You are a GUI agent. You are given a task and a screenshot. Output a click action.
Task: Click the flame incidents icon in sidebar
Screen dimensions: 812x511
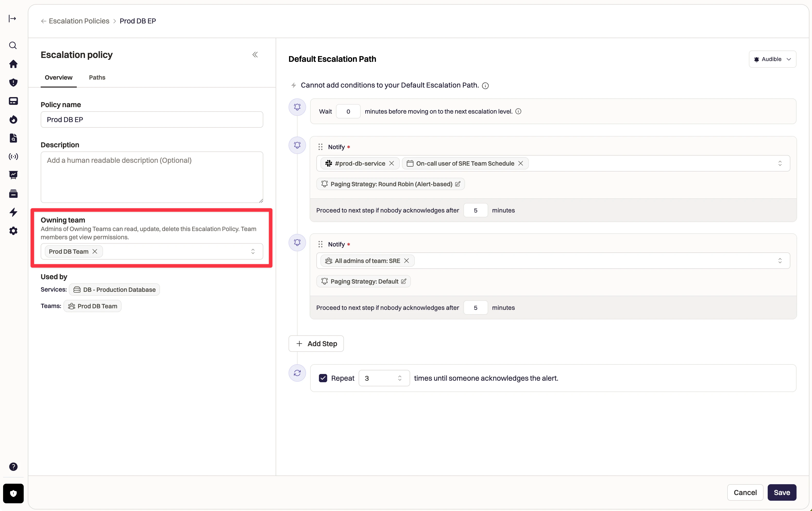(13, 120)
